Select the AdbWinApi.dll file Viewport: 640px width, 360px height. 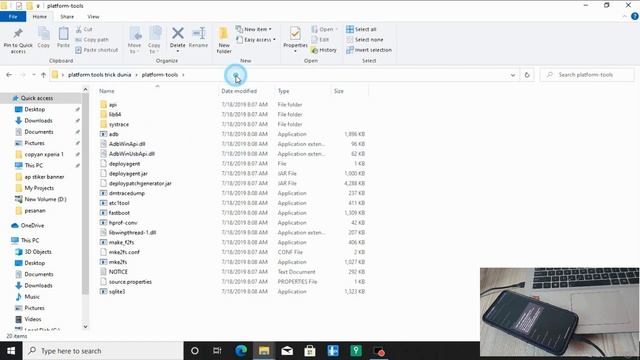pyautogui.click(x=127, y=144)
